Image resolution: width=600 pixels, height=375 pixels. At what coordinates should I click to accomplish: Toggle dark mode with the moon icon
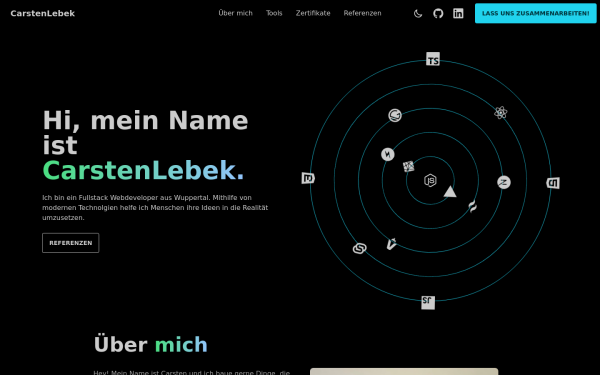point(418,13)
